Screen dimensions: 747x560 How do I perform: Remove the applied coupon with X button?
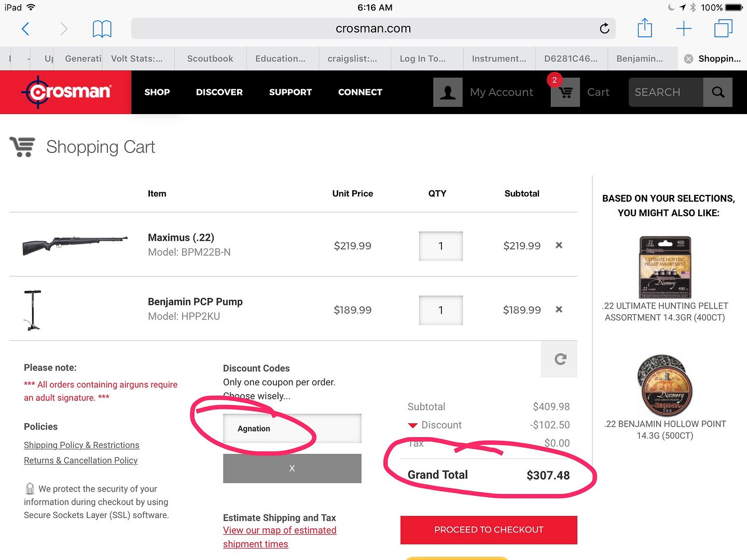coord(292,468)
